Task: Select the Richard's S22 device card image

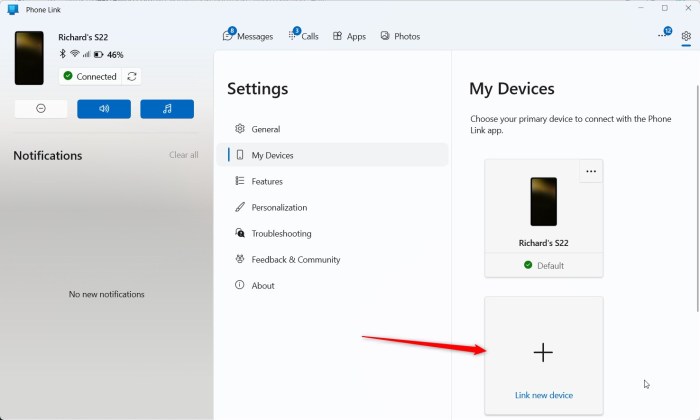Action: (543, 202)
